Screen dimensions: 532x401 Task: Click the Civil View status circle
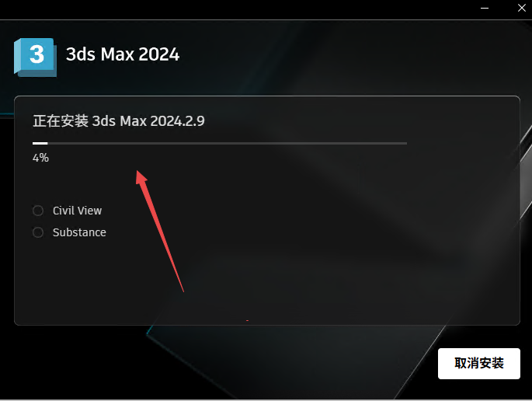tap(38, 211)
